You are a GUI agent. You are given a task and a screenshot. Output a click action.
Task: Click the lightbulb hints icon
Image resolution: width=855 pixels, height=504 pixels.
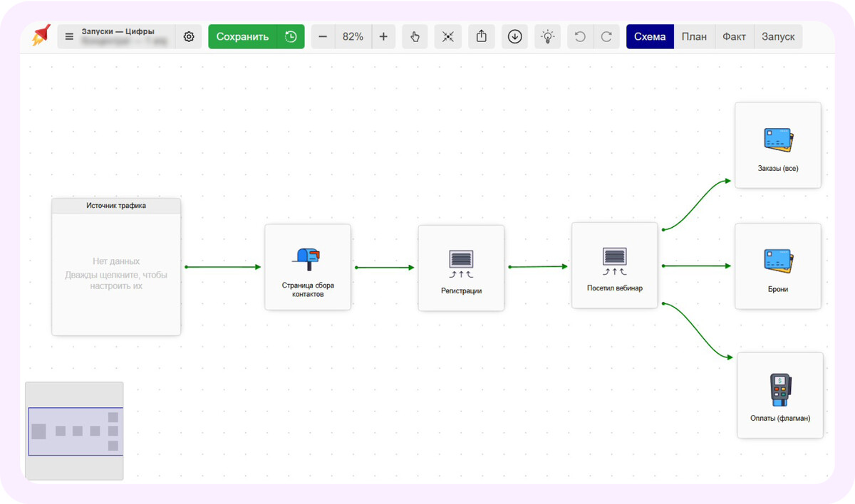547,37
